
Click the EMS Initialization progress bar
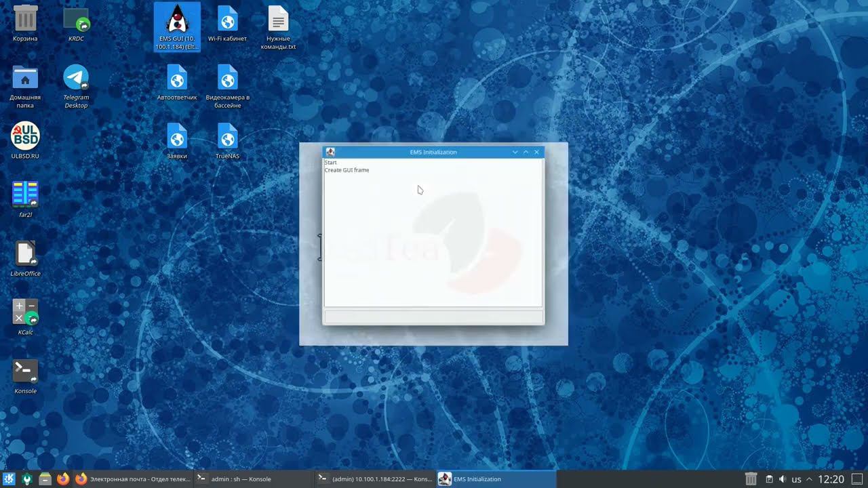click(433, 317)
